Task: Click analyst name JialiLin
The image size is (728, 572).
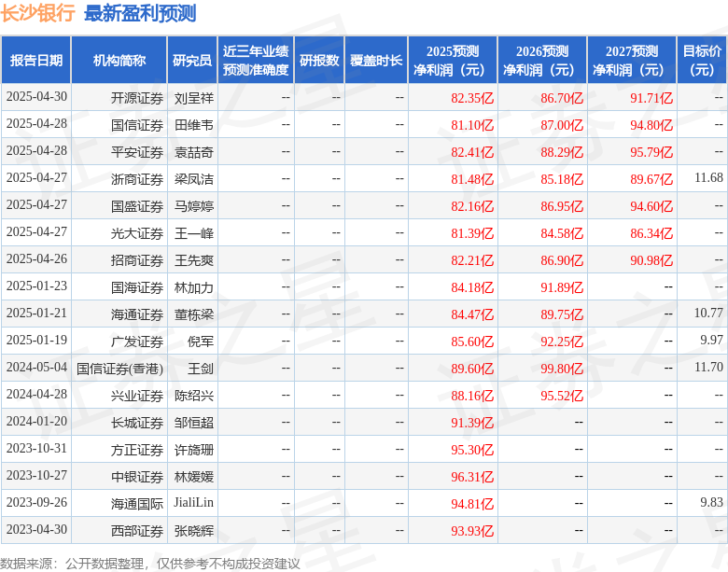Action: [193, 503]
